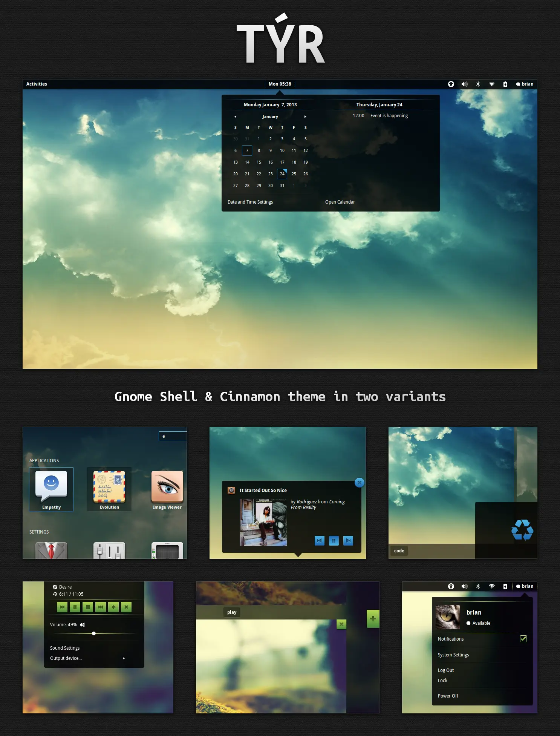Select the Available status indicator
The height and width of the screenshot is (736, 560).
478,623
